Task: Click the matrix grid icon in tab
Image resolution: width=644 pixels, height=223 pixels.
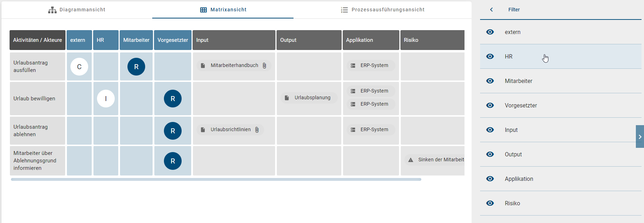Action: pyautogui.click(x=204, y=10)
